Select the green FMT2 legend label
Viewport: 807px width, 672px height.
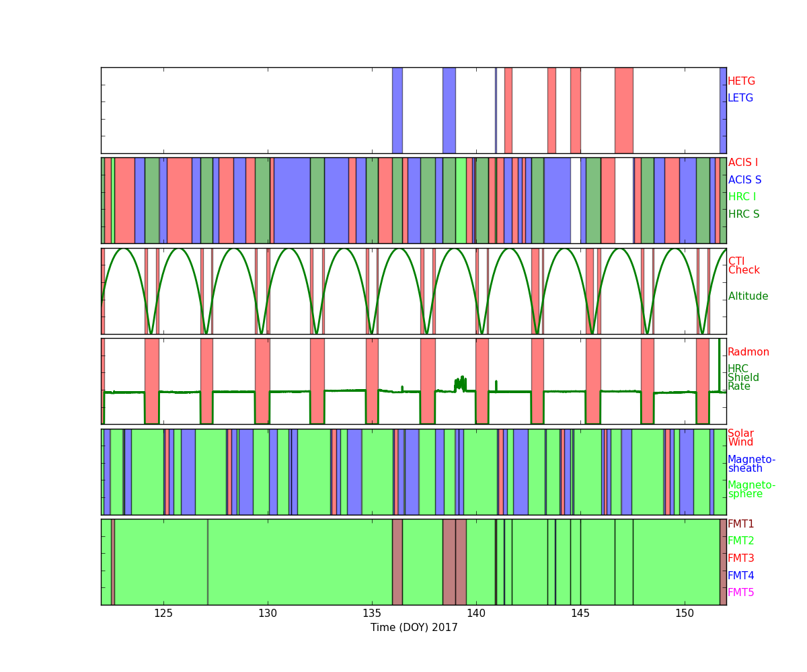click(740, 541)
